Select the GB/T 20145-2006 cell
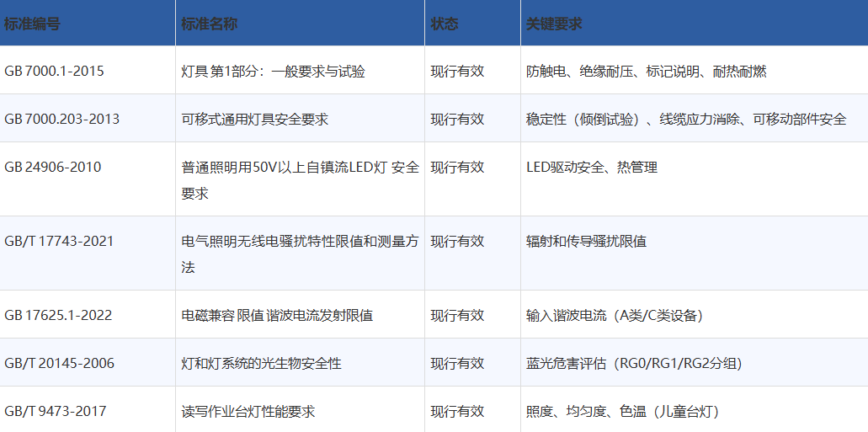The height and width of the screenshot is (432, 868). 88,363
